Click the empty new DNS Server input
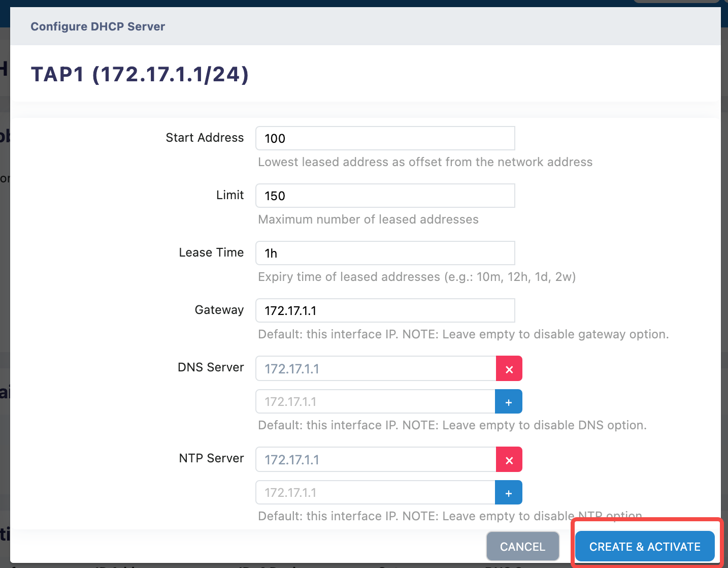Screen dimensions: 728x568 pos(375,402)
